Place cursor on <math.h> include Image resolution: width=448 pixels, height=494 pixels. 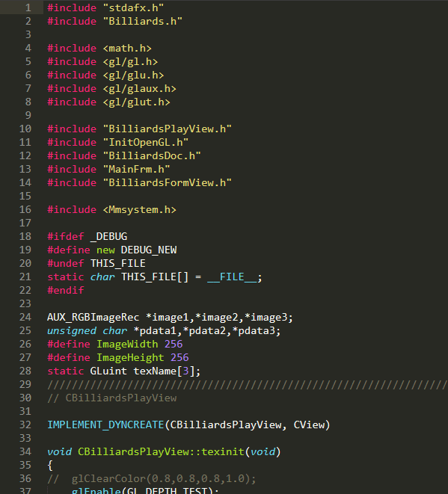(x=127, y=48)
